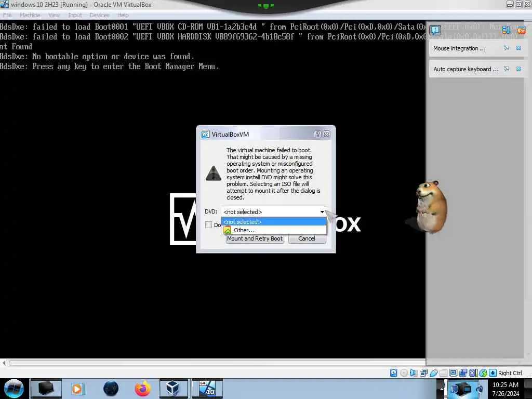The image size is (532, 399).
Task: Dismiss the Mouse integration notification
Action: click(518, 48)
